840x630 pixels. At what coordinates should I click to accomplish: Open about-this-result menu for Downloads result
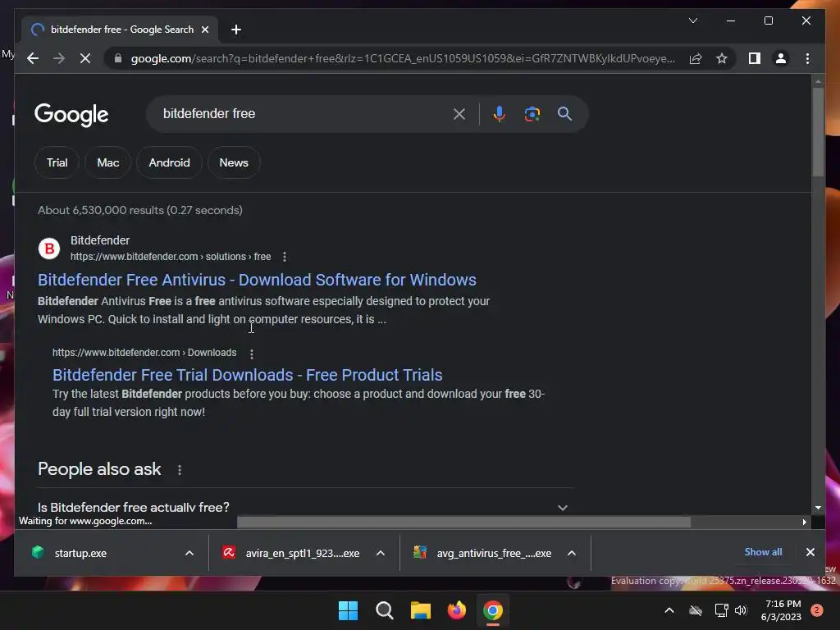pos(251,354)
